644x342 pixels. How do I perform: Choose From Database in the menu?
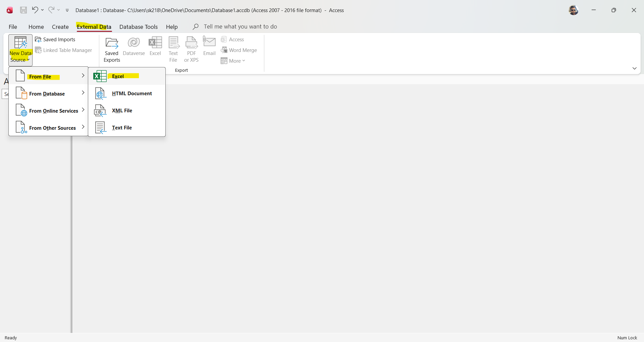(49, 93)
